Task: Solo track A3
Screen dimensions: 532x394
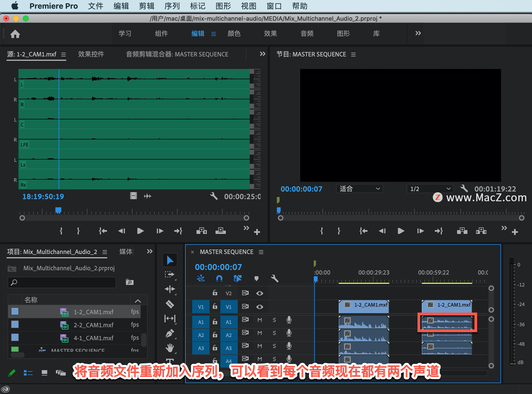Action: [x=274, y=346]
